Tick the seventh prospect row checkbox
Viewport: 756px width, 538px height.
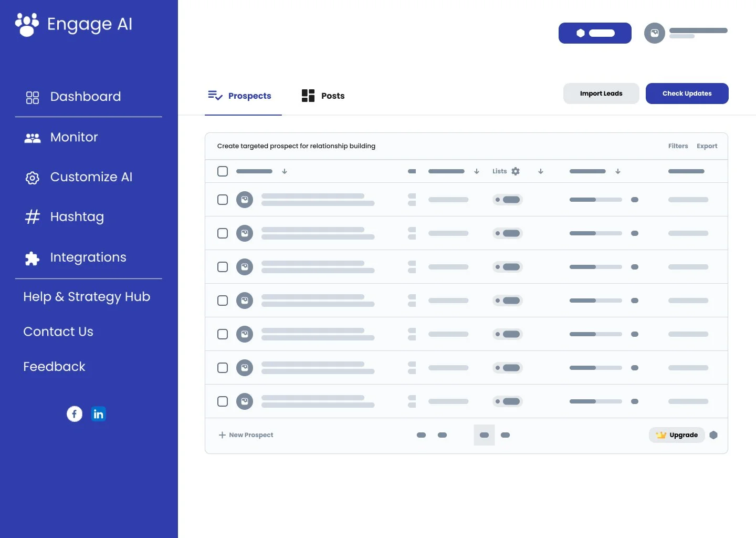tap(223, 401)
